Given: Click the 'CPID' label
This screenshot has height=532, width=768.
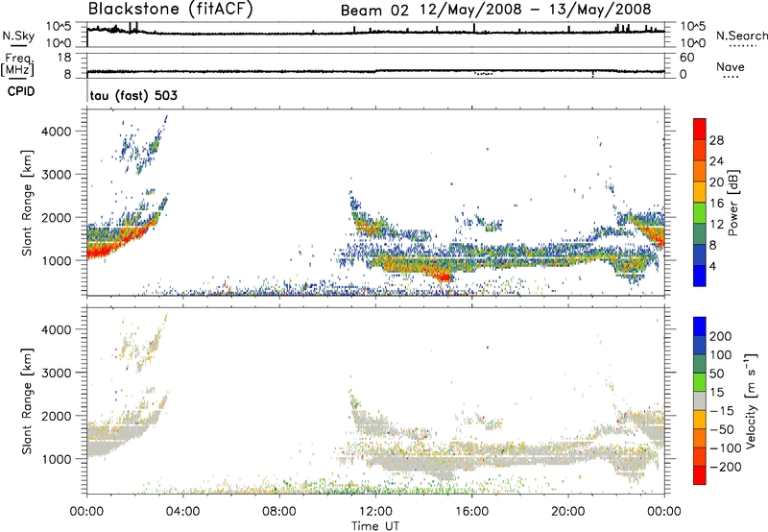Looking at the screenshot, I should tap(21, 91).
